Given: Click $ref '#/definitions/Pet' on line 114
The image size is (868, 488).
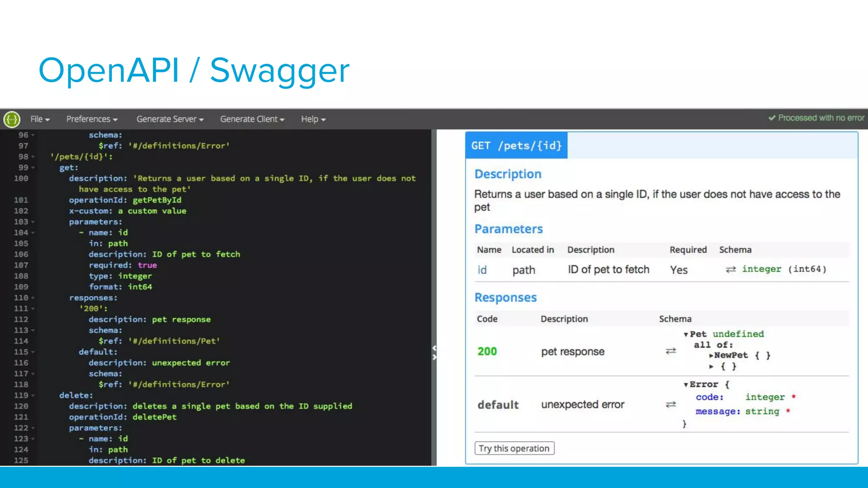Looking at the screenshot, I should (x=159, y=341).
